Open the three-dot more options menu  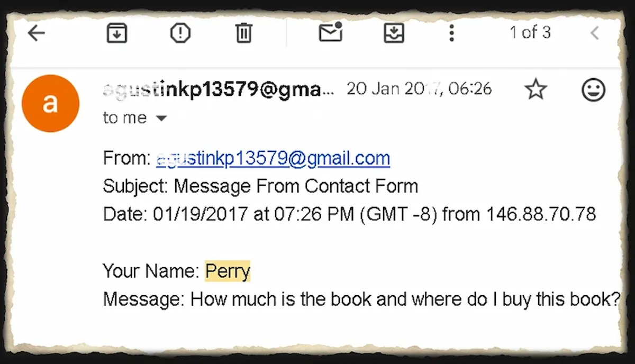pyautogui.click(x=451, y=33)
